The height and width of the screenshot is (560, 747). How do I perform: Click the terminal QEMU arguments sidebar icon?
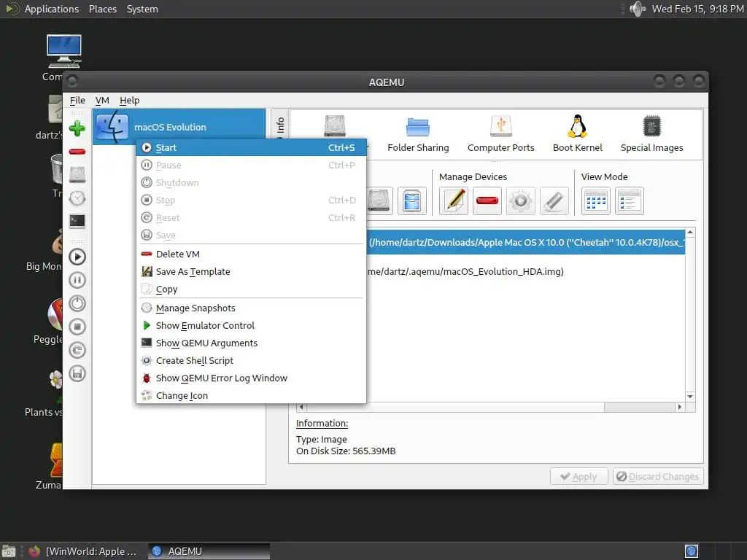tap(77, 222)
